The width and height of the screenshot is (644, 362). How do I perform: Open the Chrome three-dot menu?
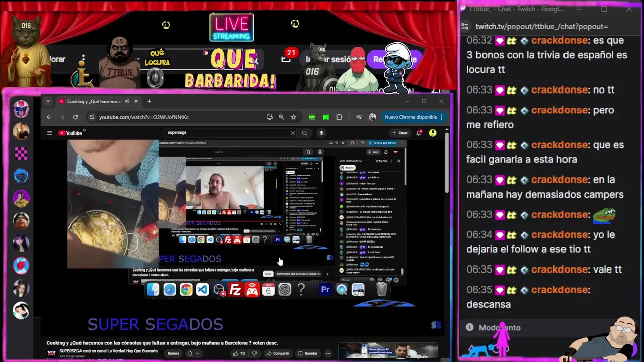coord(441,117)
